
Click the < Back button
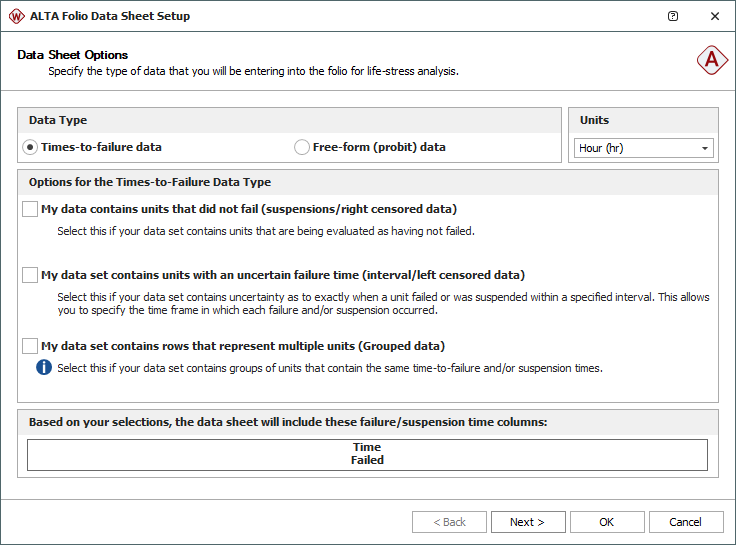(x=449, y=522)
